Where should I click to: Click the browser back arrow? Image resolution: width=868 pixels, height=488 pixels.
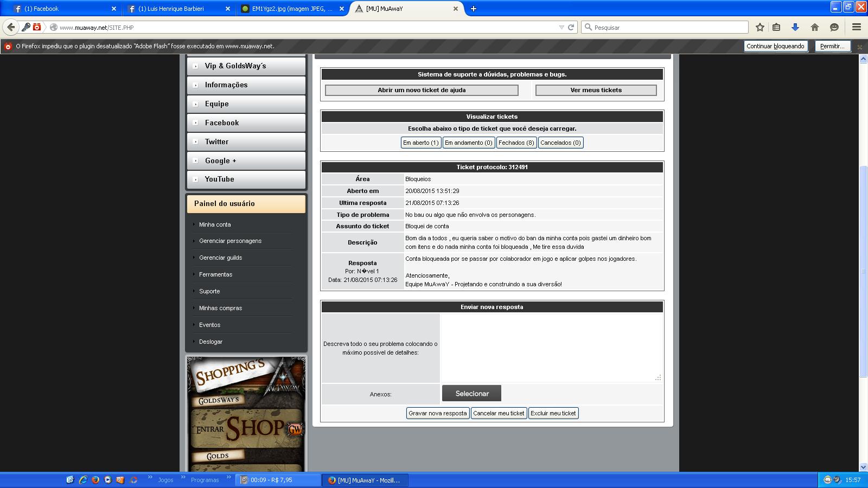[x=11, y=27]
